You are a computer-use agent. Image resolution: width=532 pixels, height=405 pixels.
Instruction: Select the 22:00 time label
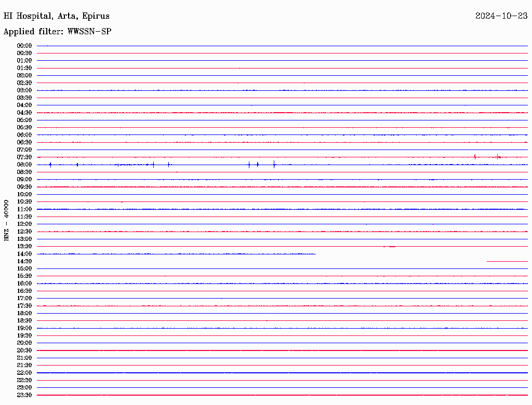tap(24, 373)
